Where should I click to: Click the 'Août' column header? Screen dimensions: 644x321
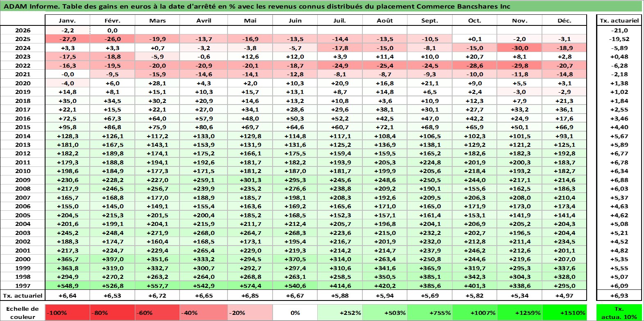click(385, 20)
